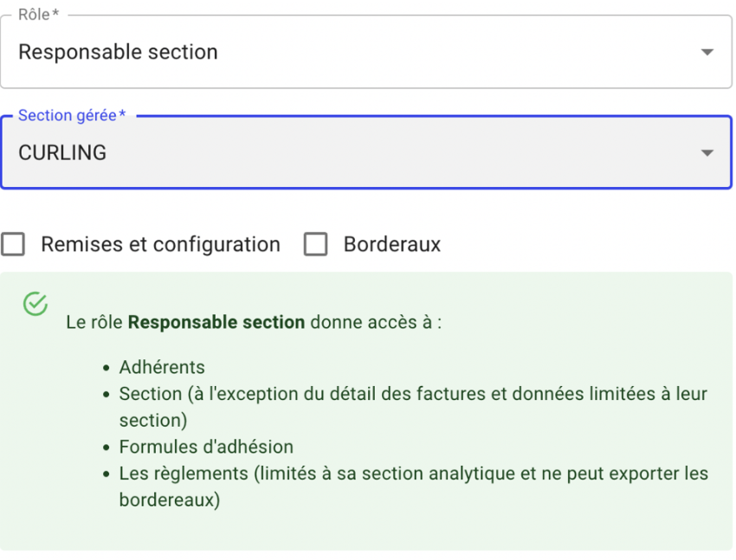The height and width of the screenshot is (560, 736).
Task: Click the Rôle field label
Action: 38,15
